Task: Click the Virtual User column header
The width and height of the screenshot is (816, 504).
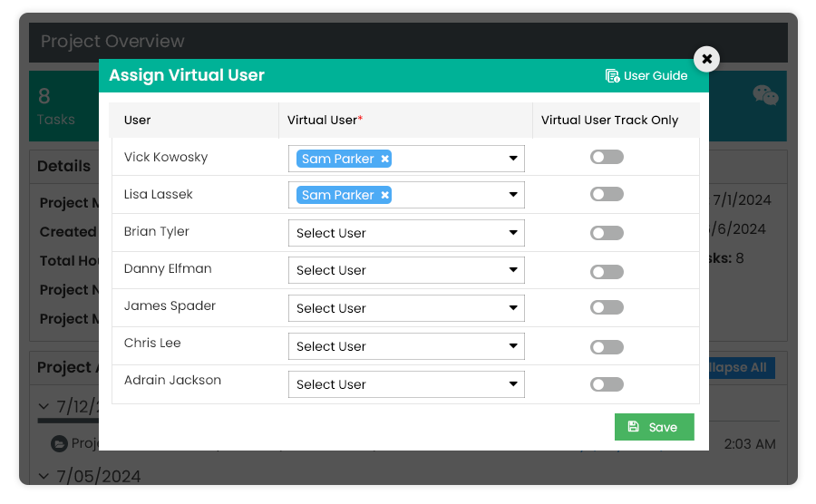Action: 325,121
